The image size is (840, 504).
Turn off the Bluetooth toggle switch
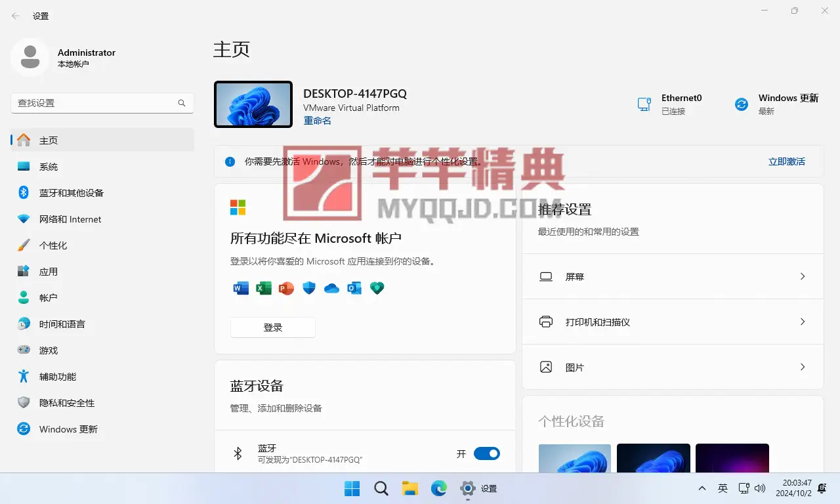(486, 453)
